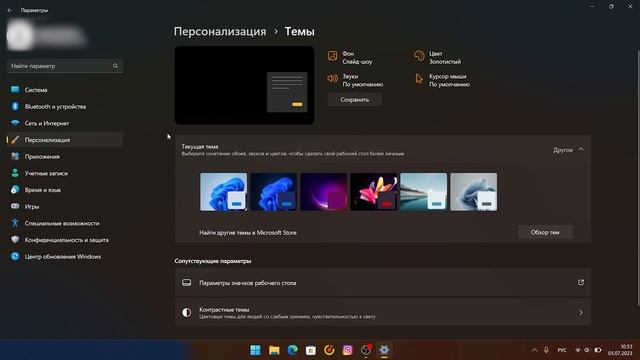The height and width of the screenshot is (360, 640).
Task: Open Microsoft Store from taskbar
Action: click(x=311, y=350)
